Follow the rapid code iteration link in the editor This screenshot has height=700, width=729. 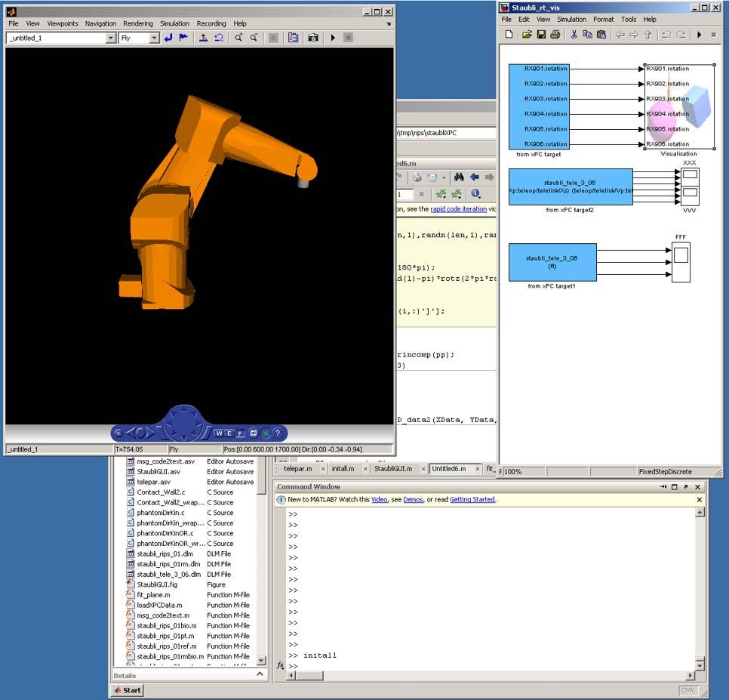458,209
